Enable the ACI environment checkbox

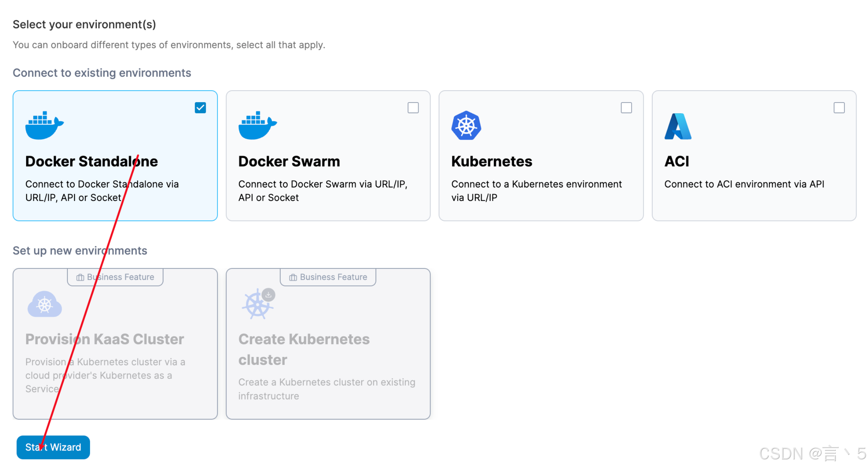coord(839,108)
